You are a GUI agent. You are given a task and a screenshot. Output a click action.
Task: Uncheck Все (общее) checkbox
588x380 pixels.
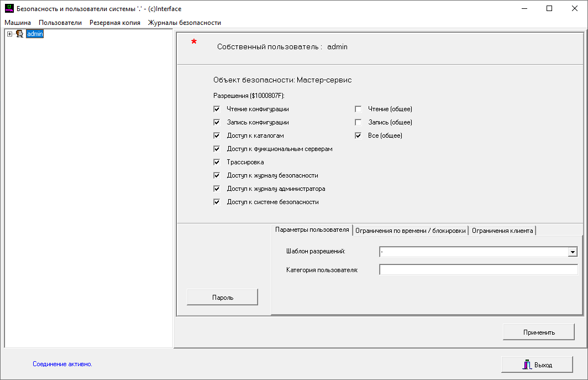[x=358, y=136]
